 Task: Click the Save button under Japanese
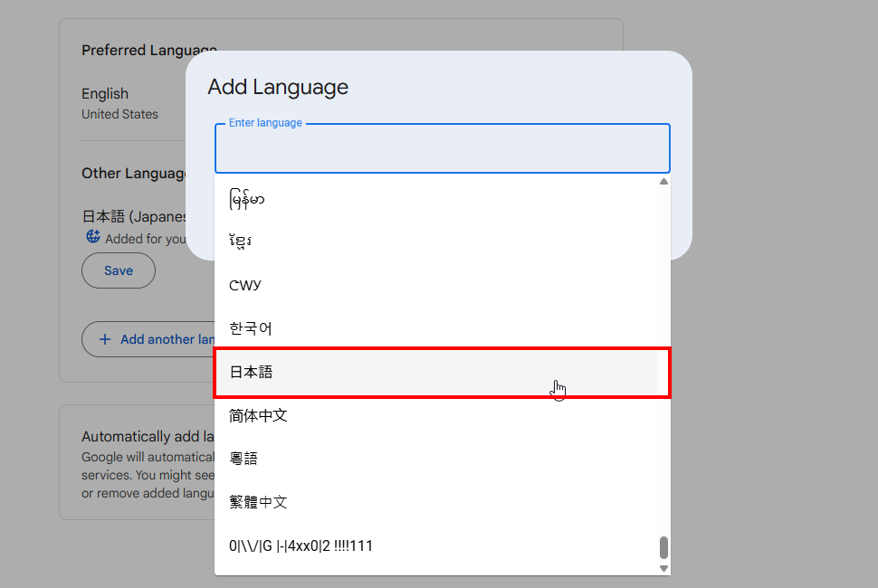(x=119, y=270)
